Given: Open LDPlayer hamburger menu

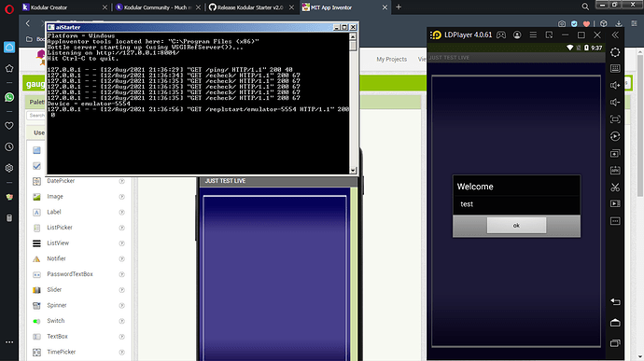Looking at the screenshot, I should 533,35.
